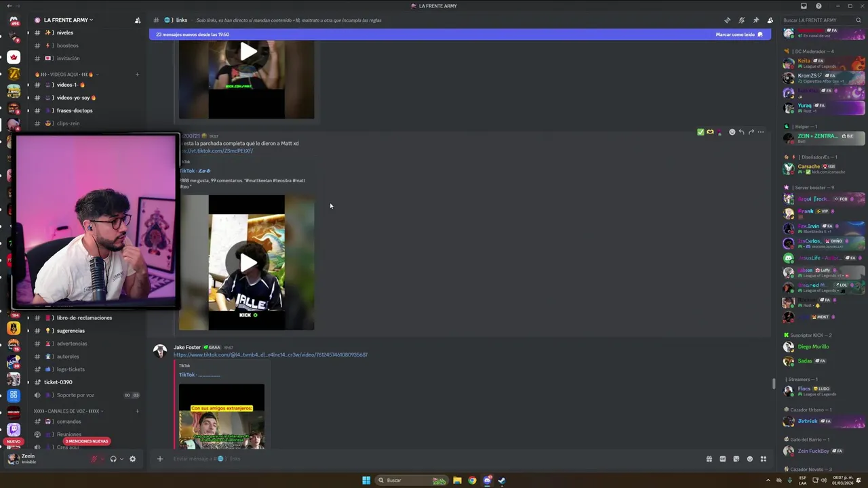Screen dimensions: 868x488
Task: Open Con sus amigos extranjeros thumbnail
Action: pos(222,416)
